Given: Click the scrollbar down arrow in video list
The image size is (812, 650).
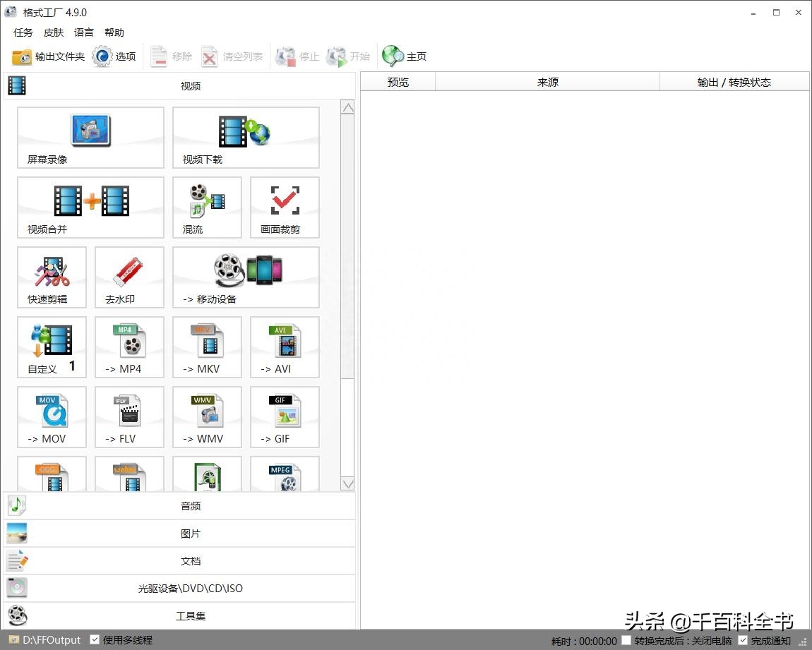Looking at the screenshot, I should (x=347, y=483).
